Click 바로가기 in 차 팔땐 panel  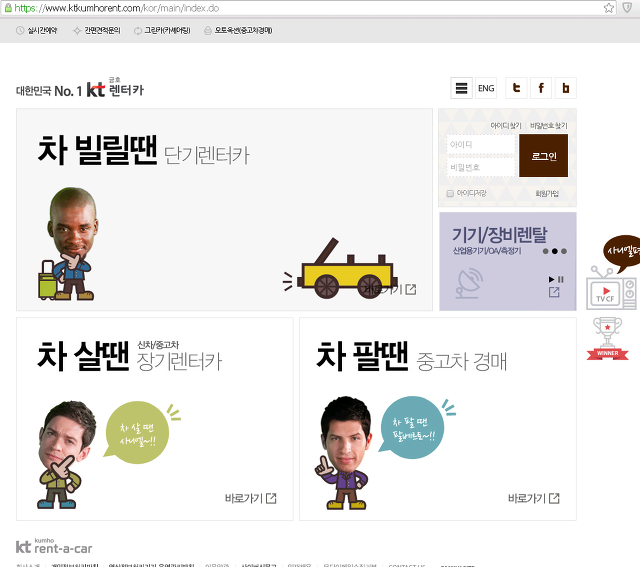534,498
